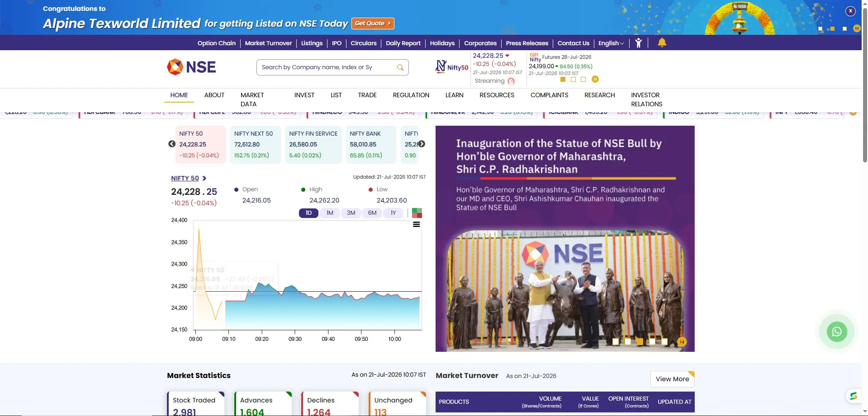The height and width of the screenshot is (416, 868).
Task: Select the NIFTY 50 index card
Action: (x=200, y=144)
